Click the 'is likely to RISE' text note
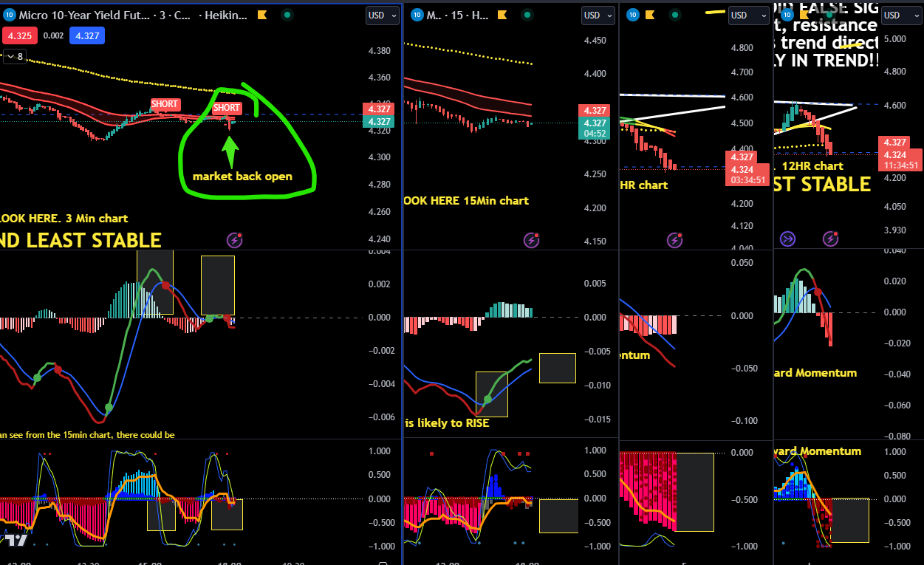 [447, 424]
